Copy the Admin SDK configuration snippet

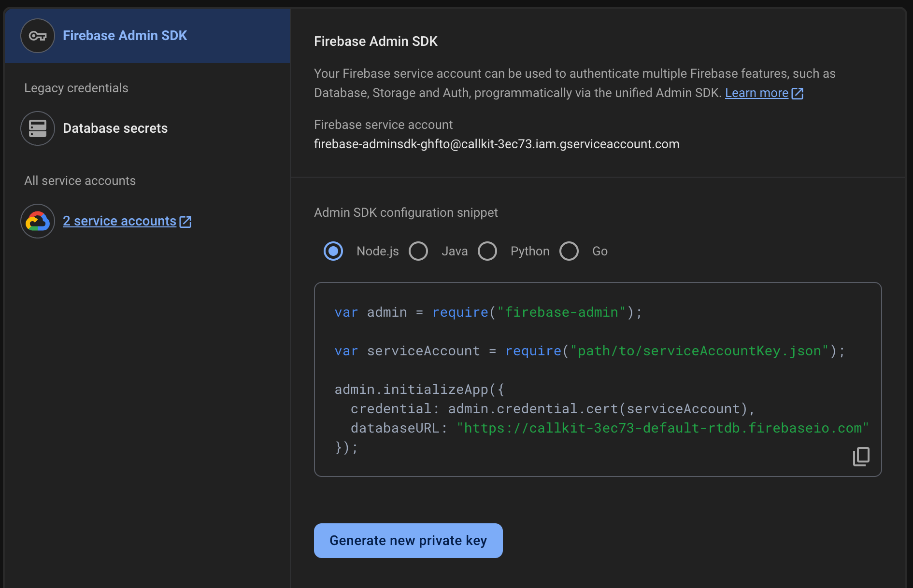(861, 456)
